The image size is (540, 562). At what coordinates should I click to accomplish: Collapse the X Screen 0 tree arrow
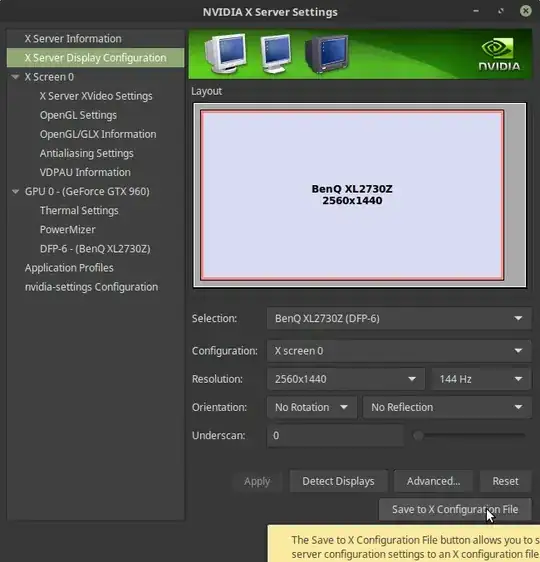point(15,77)
